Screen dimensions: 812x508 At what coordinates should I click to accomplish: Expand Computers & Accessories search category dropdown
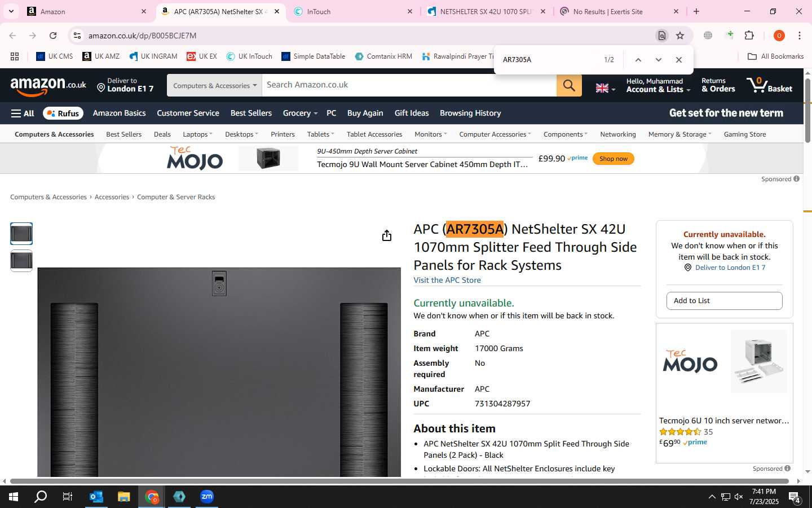pos(214,85)
